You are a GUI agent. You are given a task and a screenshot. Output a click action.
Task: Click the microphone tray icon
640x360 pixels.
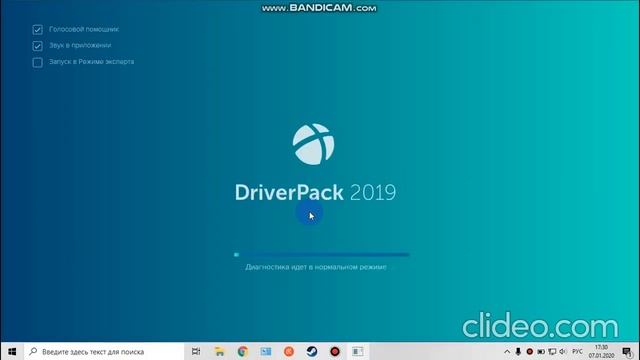click(518, 351)
